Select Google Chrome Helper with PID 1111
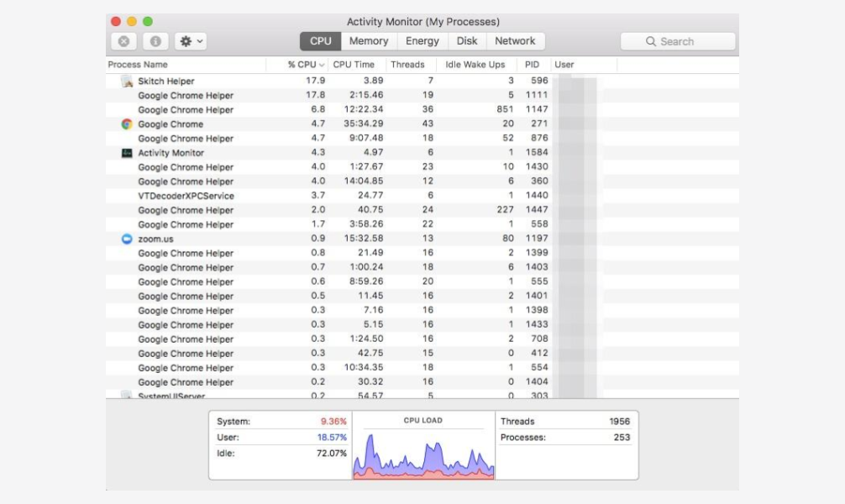Screen dimensions: 845x504 (422, 96)
